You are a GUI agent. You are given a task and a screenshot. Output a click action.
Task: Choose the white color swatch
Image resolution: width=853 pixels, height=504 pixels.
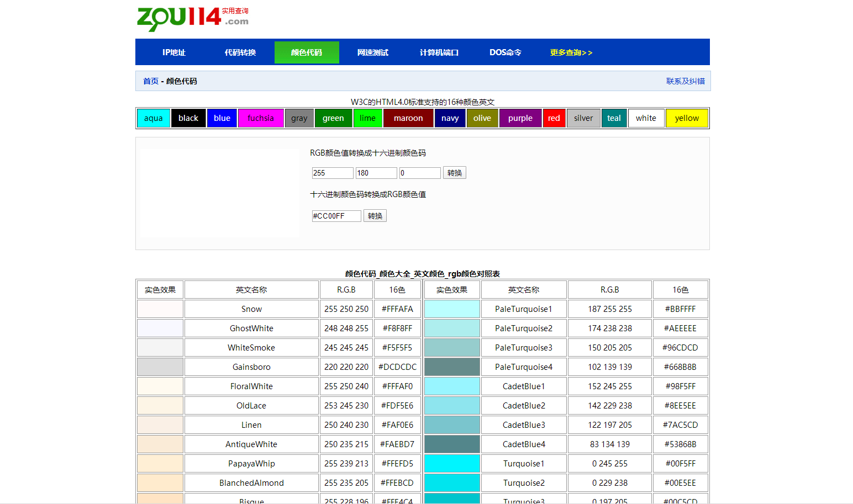[646, 118]
